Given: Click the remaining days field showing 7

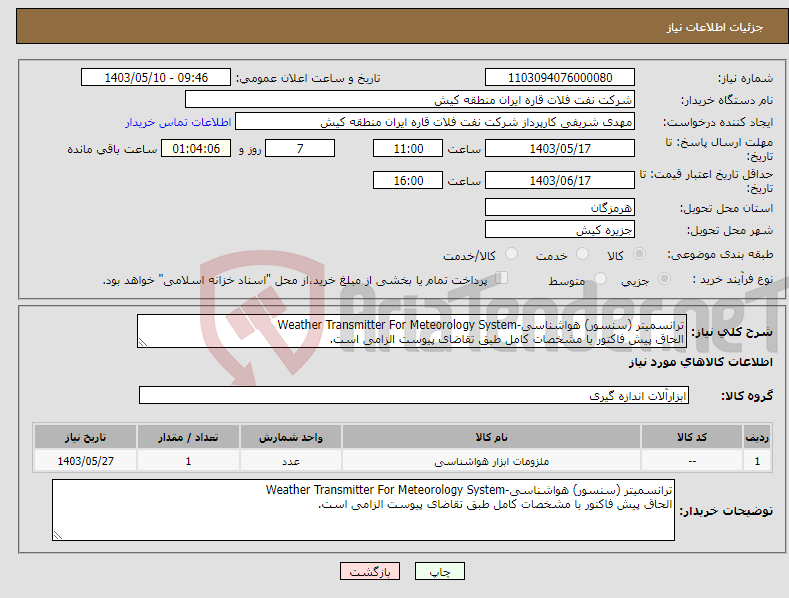Looking at the screenshot, I should pos(300,148).
